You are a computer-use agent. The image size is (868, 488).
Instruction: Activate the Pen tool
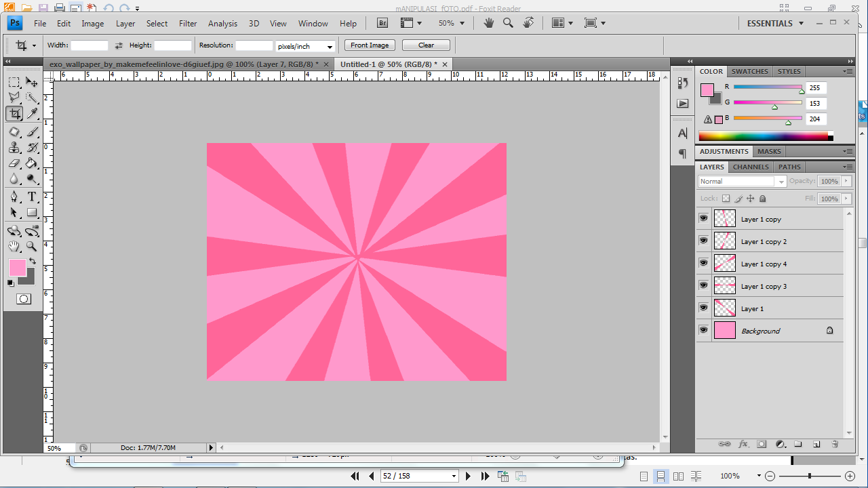coord(14,197)
